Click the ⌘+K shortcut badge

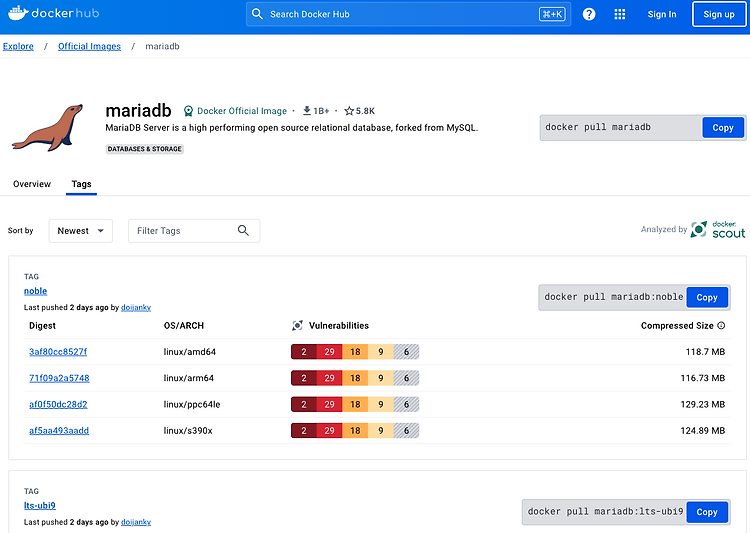552,14
